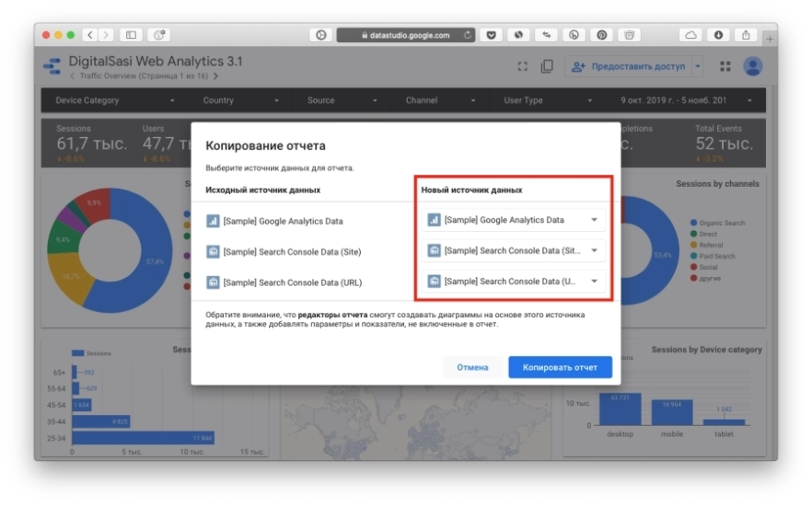Screen dimensions: 812x506
Task: Click the Referral legend entry
Action: [x=706, y=246]
